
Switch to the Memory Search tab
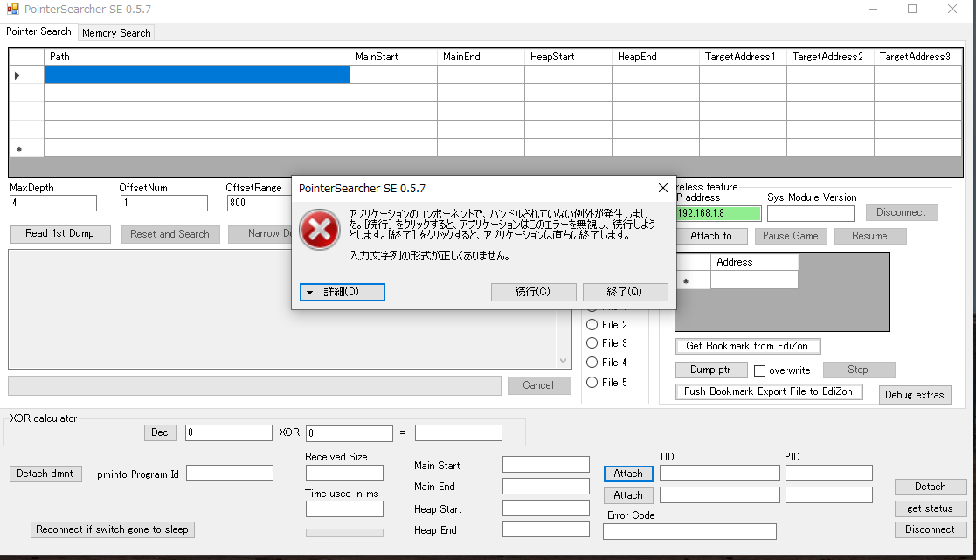pyautogui.click(x=116, y=33)
